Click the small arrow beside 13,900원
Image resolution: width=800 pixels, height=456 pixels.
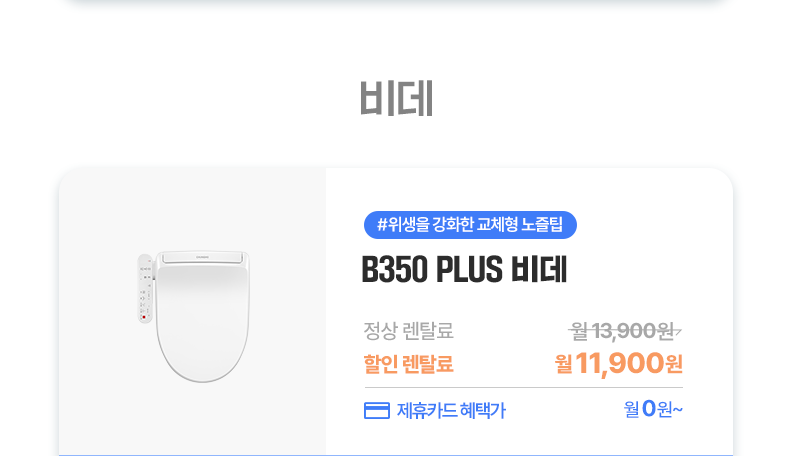[x=678, y=330]
